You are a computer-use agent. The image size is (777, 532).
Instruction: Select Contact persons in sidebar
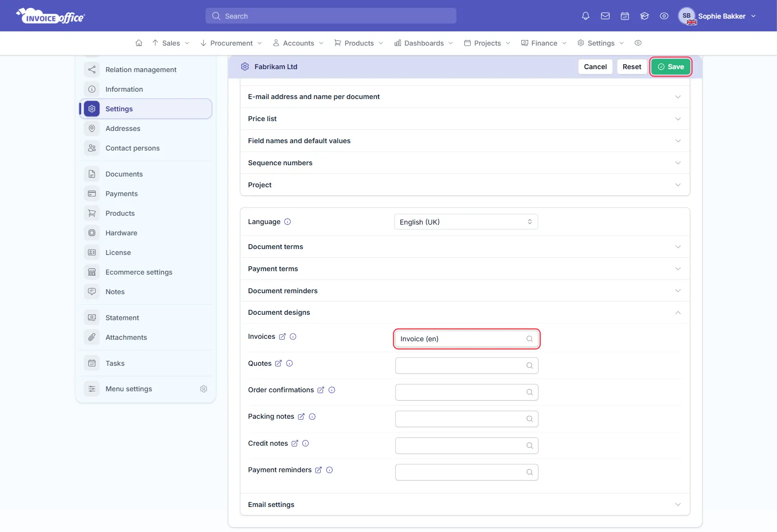click(x=146, y=148)
